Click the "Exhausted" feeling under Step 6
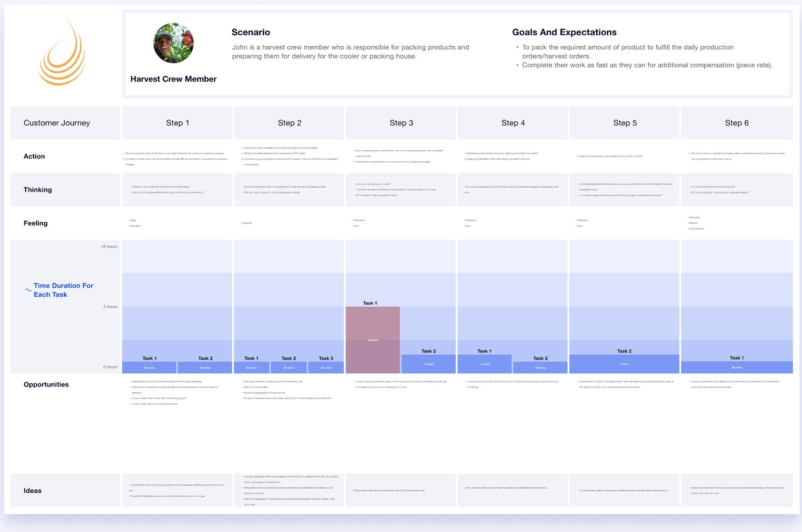The width and height of the screenshot is (802, 532). pos(694,217)
